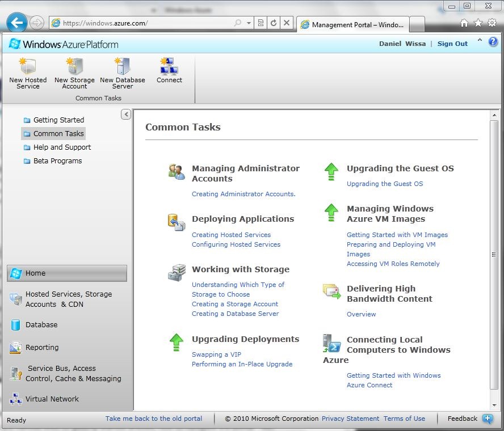Open Hosted Services, Storage Accounts & CDN
The width and height of the screenshot is (504, 431).
(67, 299)
